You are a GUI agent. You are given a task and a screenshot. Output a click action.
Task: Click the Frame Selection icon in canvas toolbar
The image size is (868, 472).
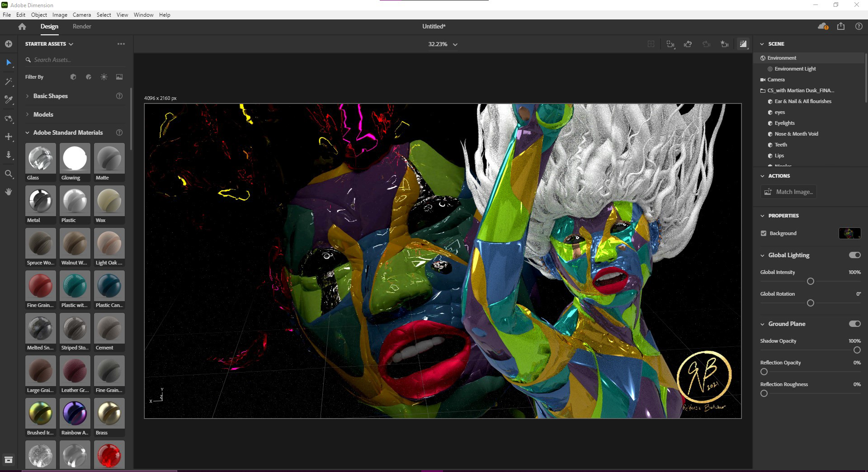point(670,44)
